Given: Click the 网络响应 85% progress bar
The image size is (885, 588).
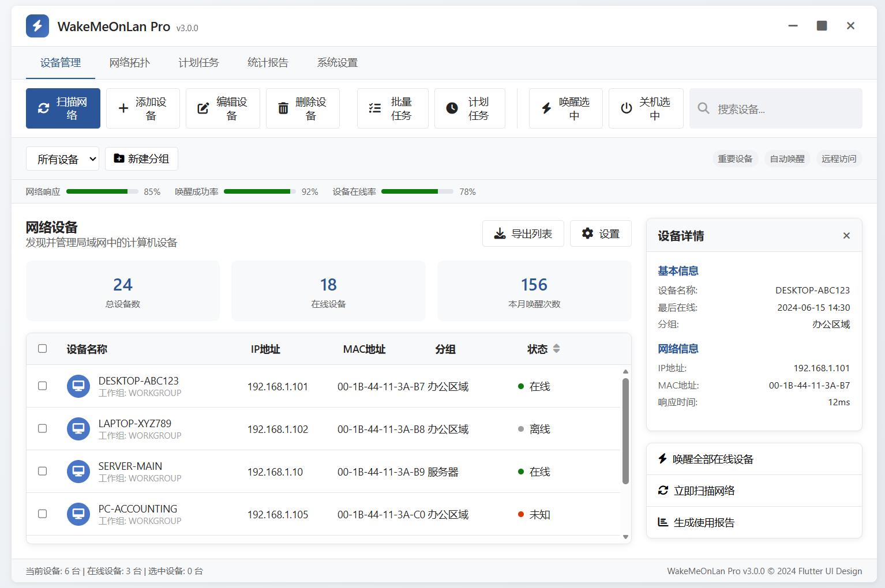Looking at the screenshot, I should coord(102,191).
